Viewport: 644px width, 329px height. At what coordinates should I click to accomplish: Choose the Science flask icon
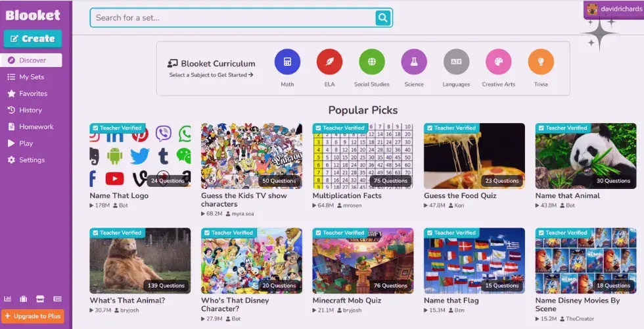(414, 62)
